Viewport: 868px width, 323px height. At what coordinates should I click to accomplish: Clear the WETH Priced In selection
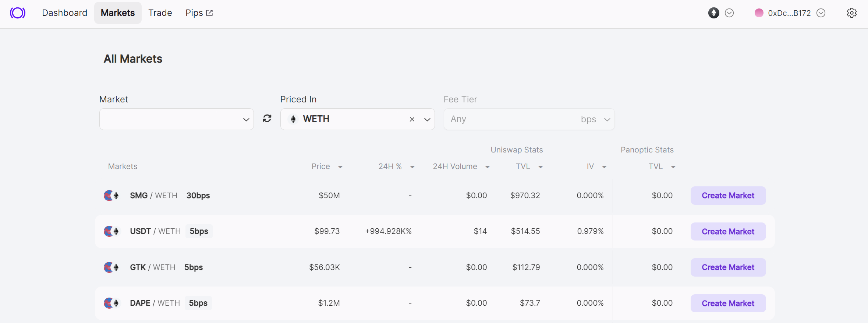412,119
